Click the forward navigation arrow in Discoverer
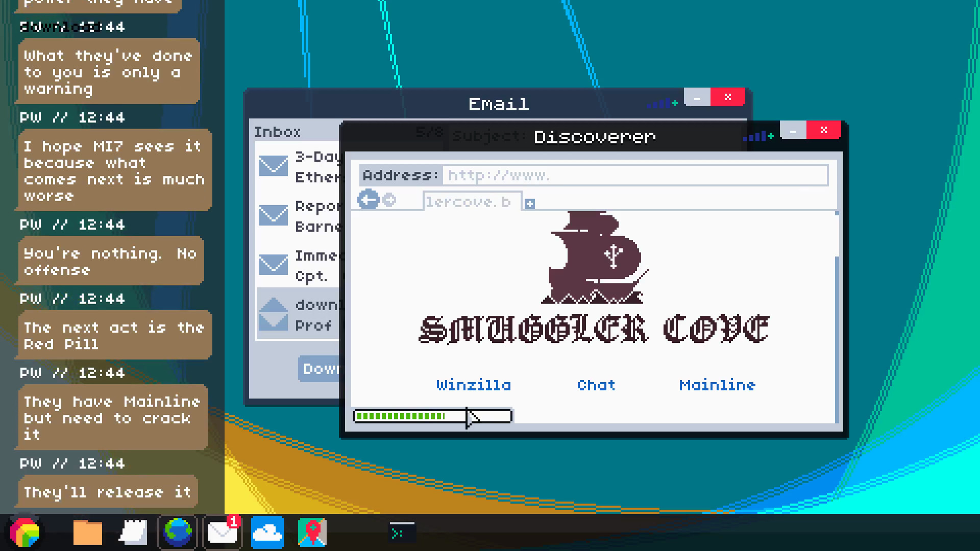 pos(389,200)
